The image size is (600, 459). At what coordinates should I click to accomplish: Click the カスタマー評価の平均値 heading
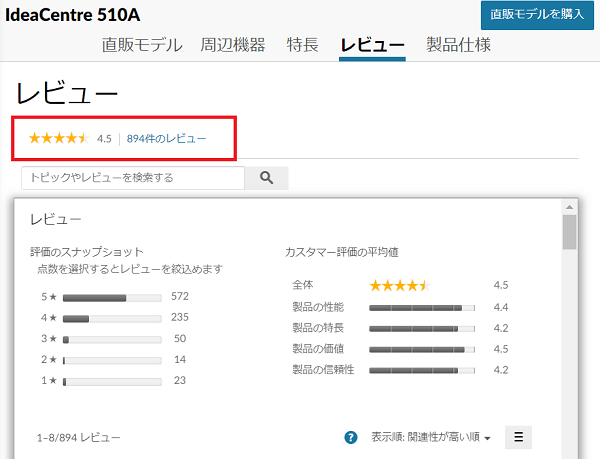point(342,252)
